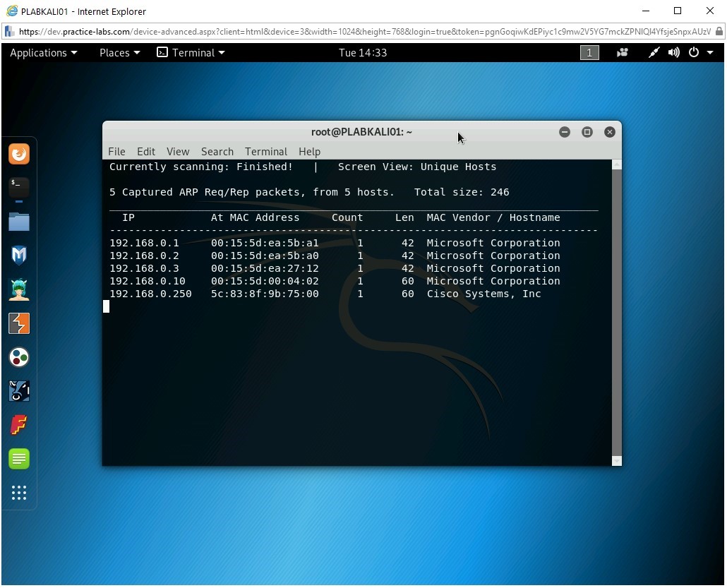The width and height of the screenshot is (727, 588).
Task: Expand the Applications menu in top bar
Action: pyautogui.click(x=43, y=53)
